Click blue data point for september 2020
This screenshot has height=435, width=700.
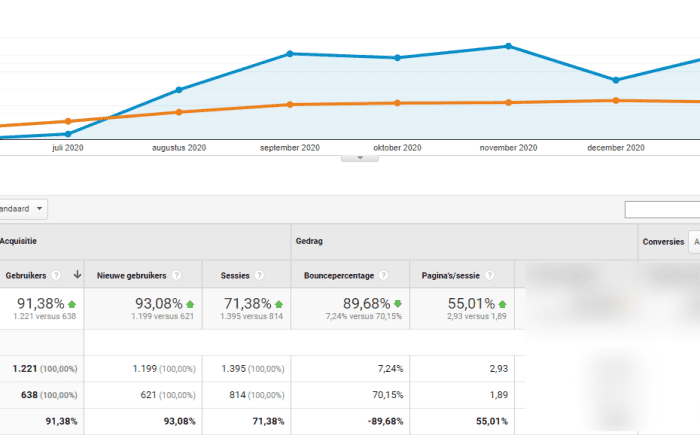coord(290,53)
